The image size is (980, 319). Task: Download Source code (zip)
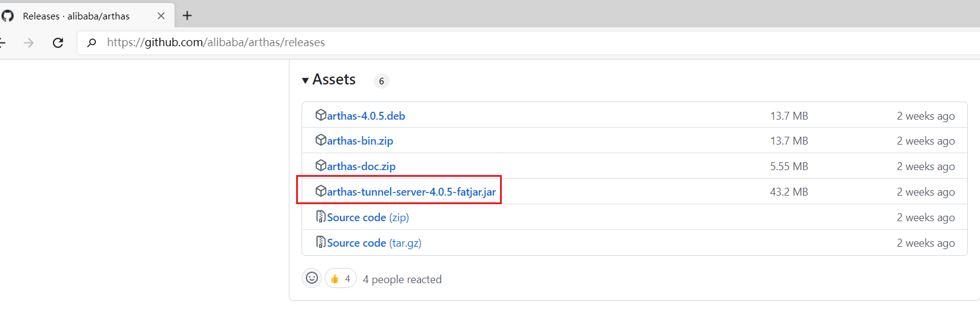pos(368,218)
